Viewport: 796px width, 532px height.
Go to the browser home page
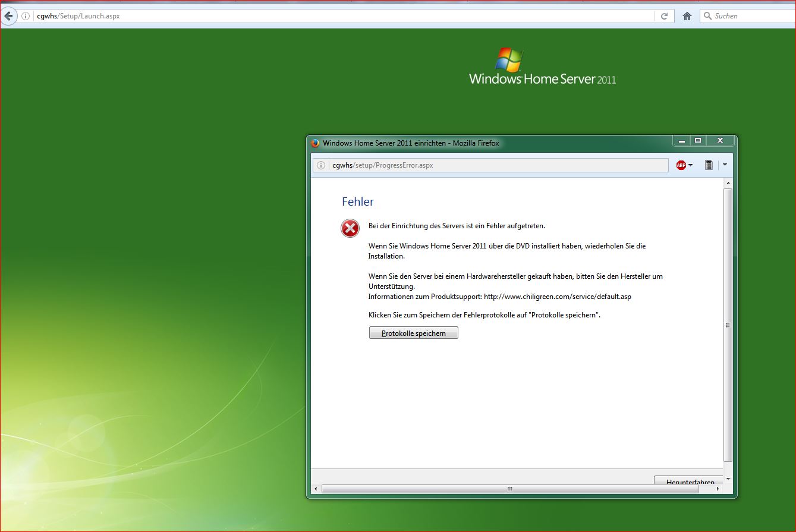[687, 16]
